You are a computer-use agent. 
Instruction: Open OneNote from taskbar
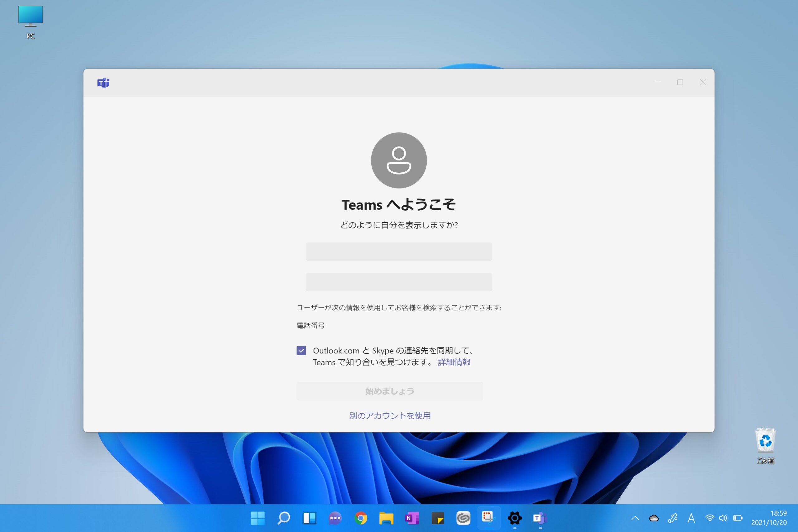(x=412, y=518)
